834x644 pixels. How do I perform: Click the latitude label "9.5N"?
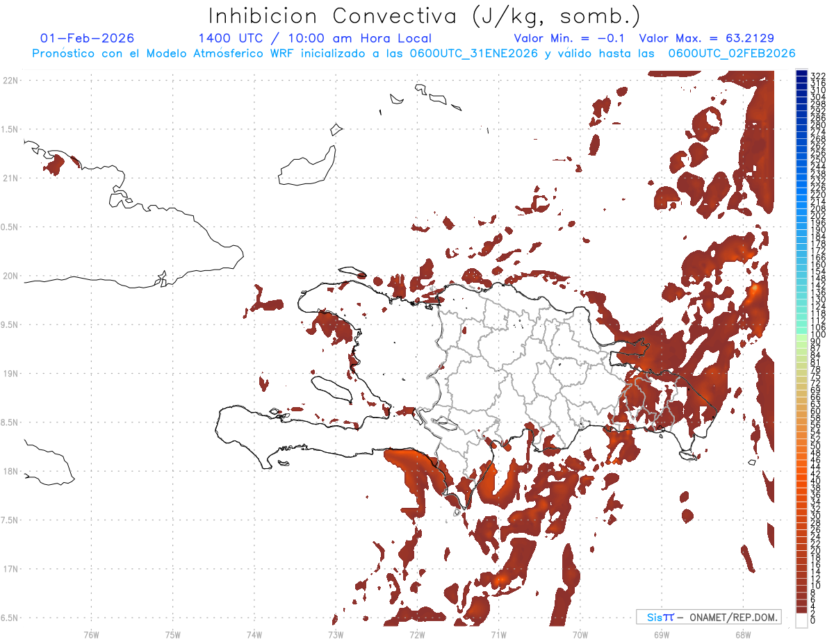click(x=9, y=324)
